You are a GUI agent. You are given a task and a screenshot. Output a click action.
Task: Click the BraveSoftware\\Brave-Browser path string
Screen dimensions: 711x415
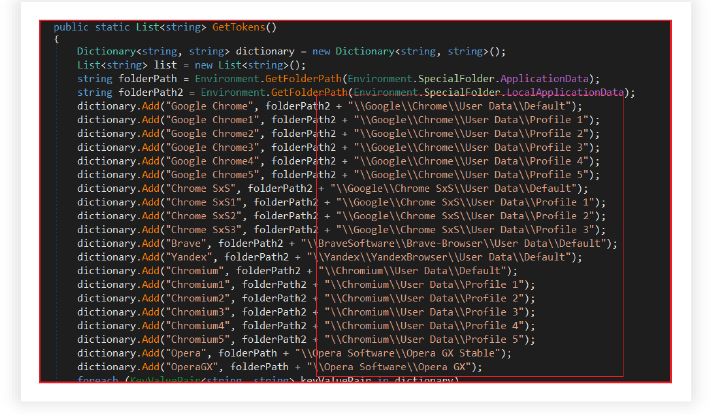coord(454,244)
